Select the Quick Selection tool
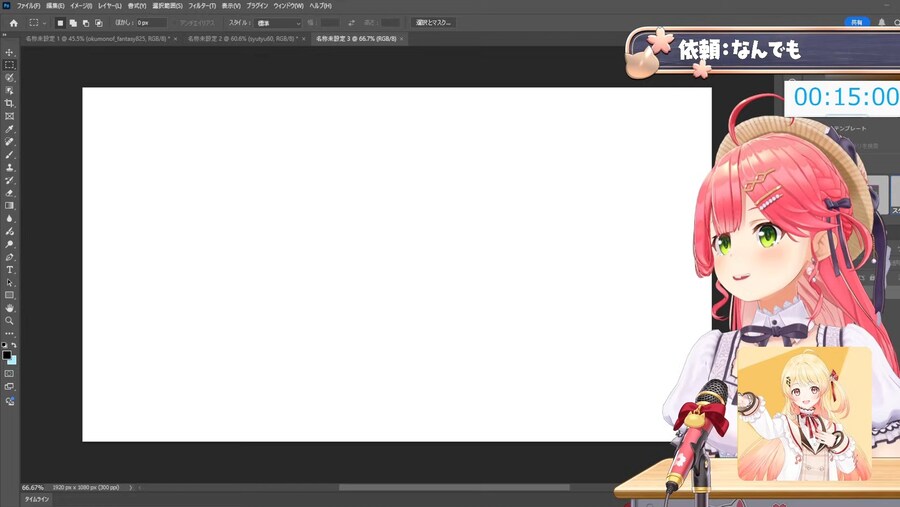The height and width of the screenshot is (507, 900). (x=9, y=78)
